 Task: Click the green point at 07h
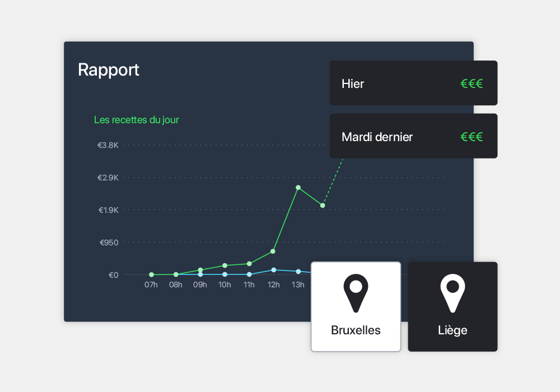pos(151,274)
